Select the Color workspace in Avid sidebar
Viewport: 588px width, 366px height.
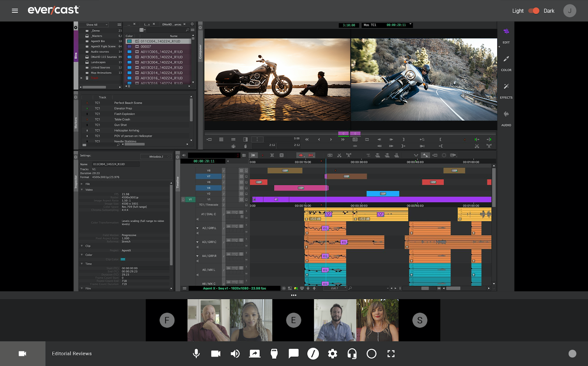coord(506,63)
